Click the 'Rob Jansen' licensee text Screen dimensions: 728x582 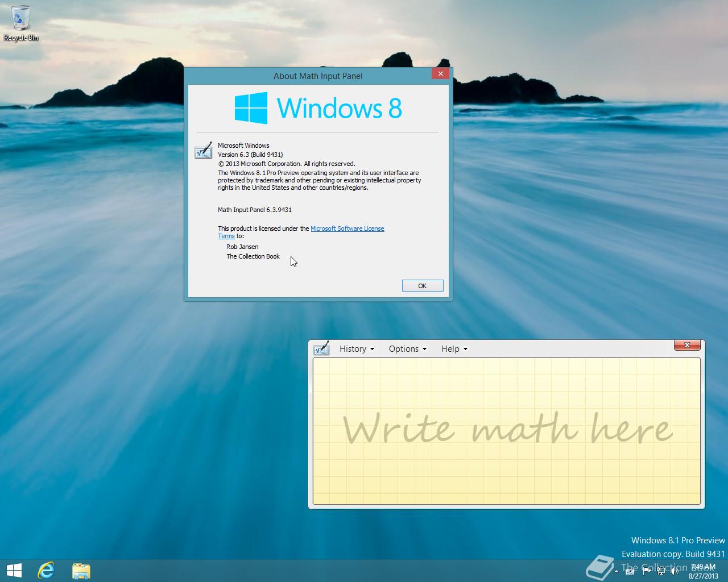point(242,247)
